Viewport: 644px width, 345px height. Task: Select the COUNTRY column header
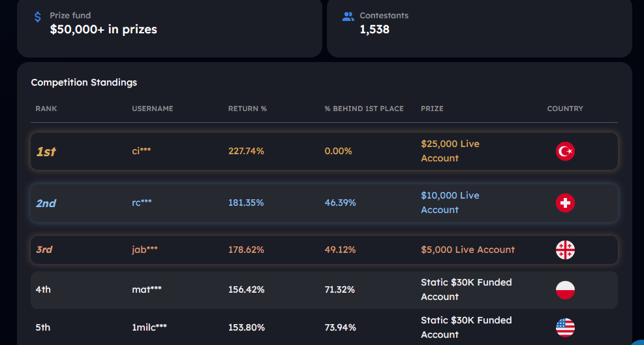pos(565,108)
